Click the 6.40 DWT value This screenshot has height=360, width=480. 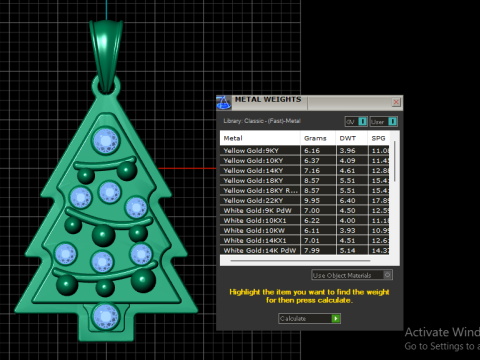pyautogui.click(x=347, y=201)
